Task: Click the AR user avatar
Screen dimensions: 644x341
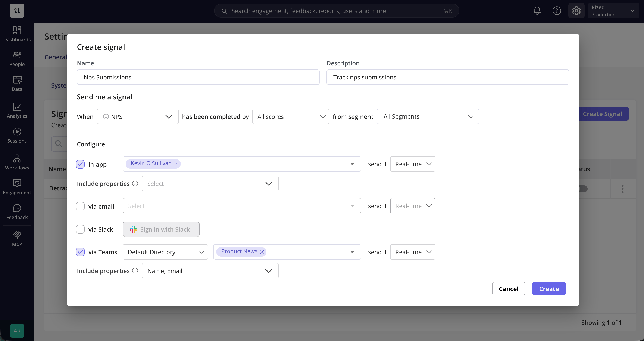Action: 17,331
